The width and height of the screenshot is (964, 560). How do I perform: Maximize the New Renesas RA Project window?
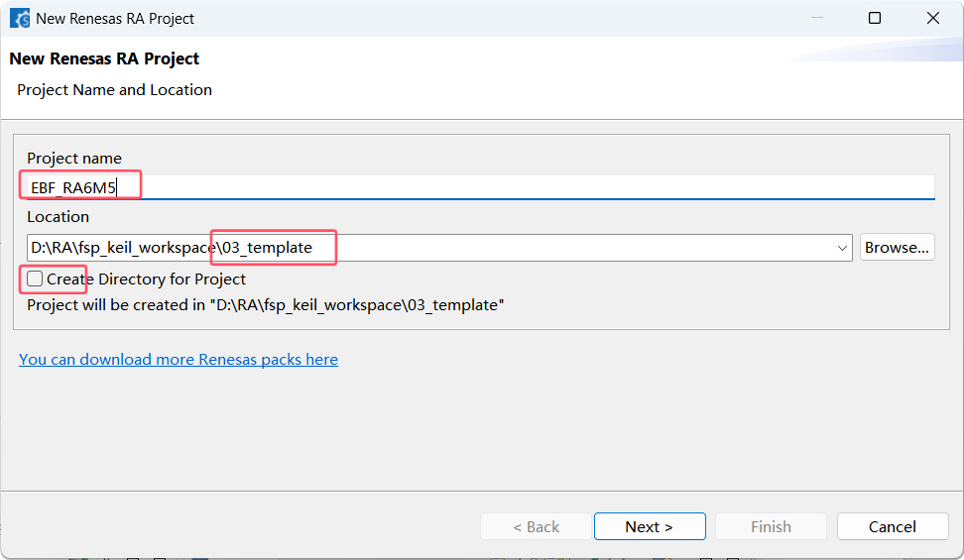(x=874, y=19)
